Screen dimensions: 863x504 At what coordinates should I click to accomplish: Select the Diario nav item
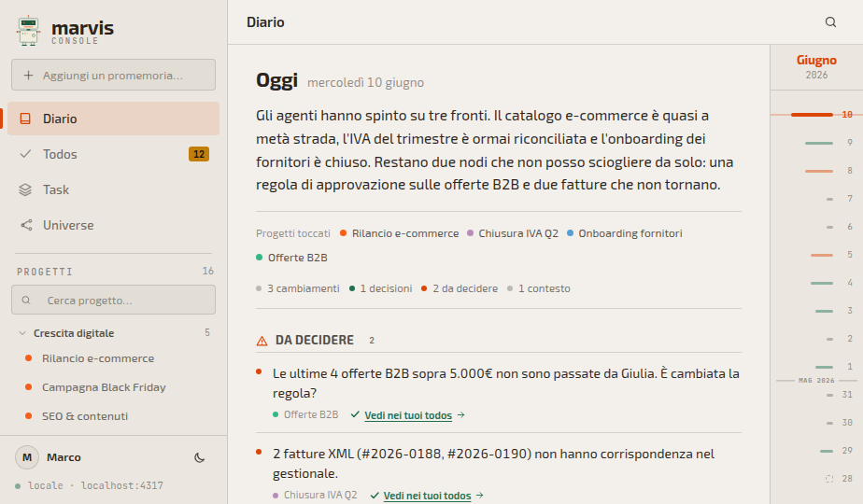[x=113, y=119]
